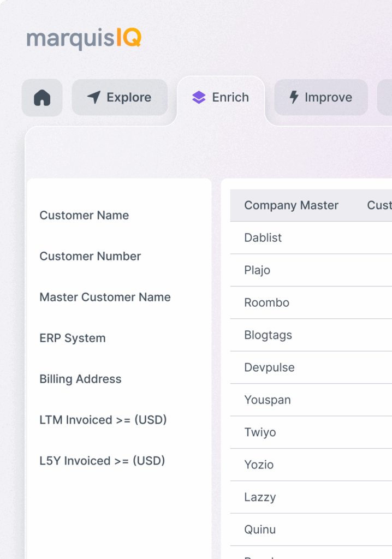Open the Roombo company row
392x559 pixels.
point(266,302)
